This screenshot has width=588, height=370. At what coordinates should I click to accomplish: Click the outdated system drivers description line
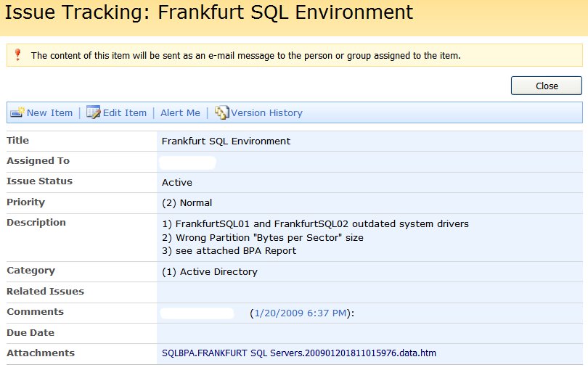tap(315, 223)
